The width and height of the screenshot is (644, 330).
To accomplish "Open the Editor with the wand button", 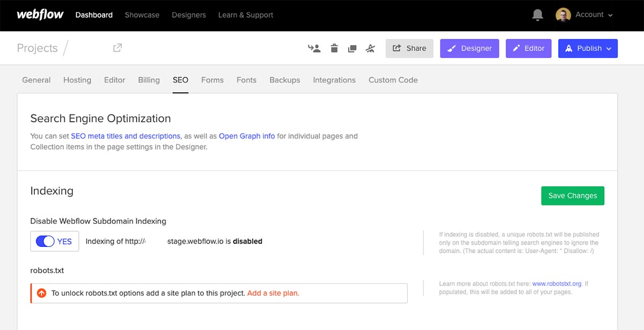I will 528,48.
